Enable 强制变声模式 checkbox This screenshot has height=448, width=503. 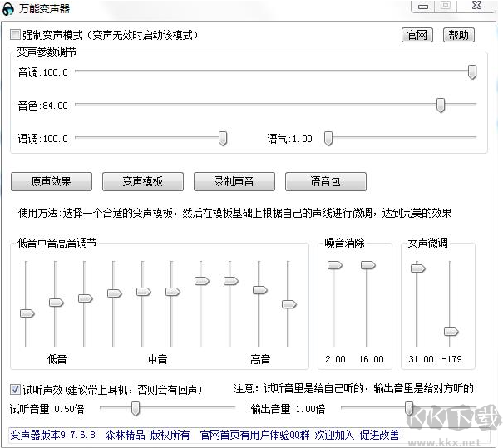tap(15, 35)
